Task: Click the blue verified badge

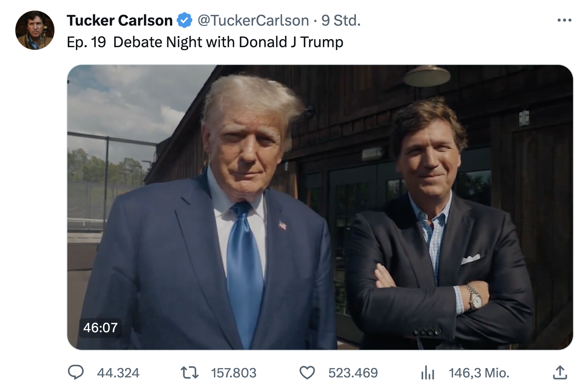Action: click(184, 20)
